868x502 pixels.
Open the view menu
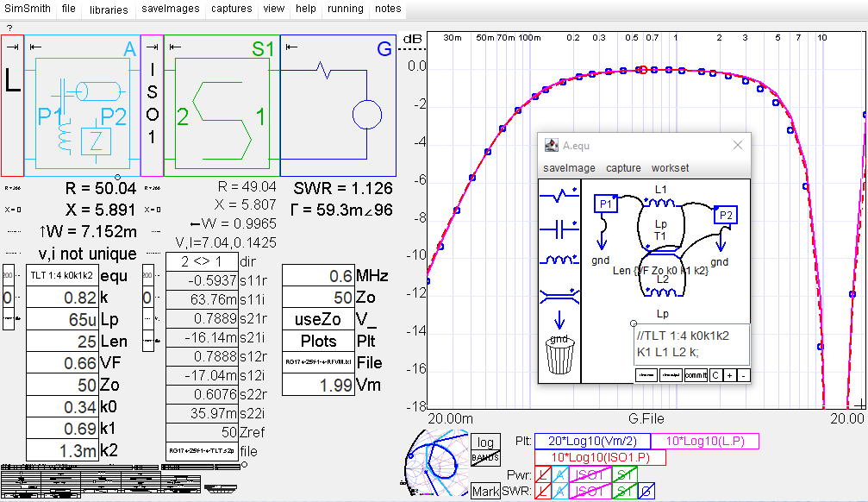tap(273, 9)
